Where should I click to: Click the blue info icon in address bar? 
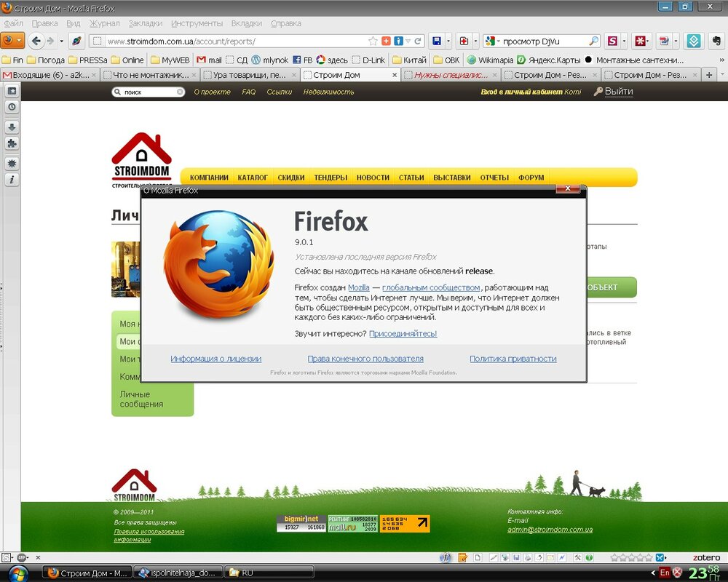[x=398, y=41]
